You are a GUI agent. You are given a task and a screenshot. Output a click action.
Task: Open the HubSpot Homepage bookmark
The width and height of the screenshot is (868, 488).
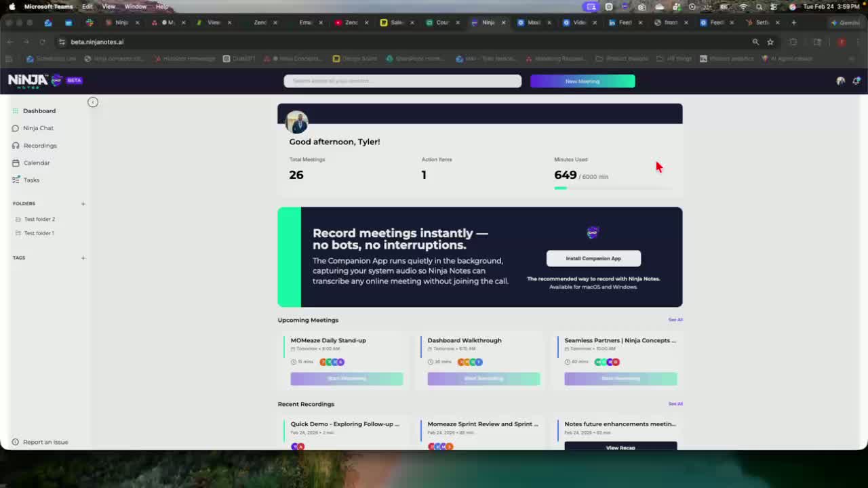coord(185,59)
